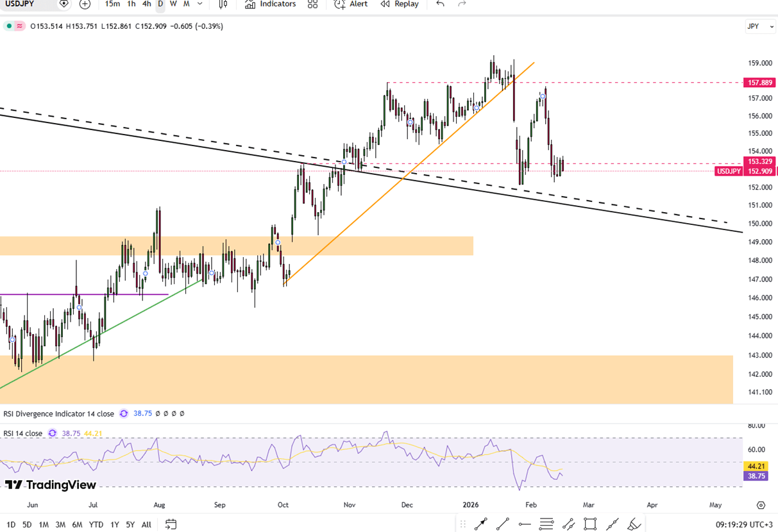The width and height of the screenshot is (778, 532).
Task: Select the eraser tool in bottom toolbar
Action: (634, 524)
